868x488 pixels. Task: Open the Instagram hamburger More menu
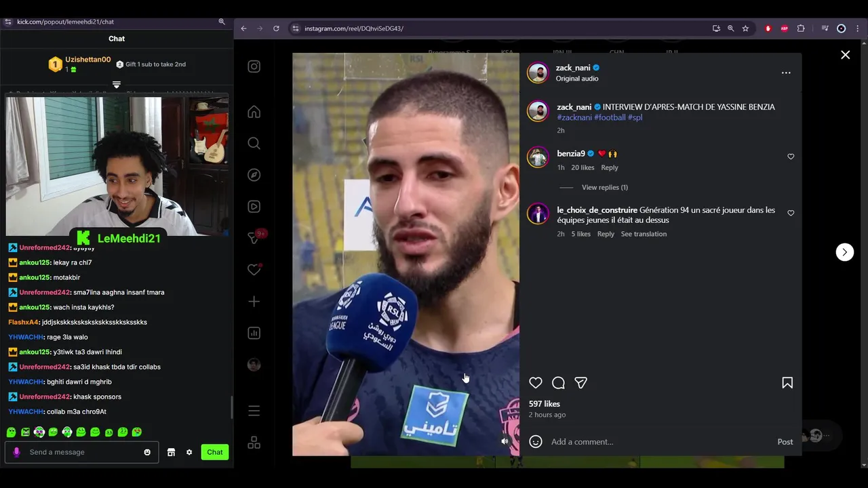pos(254,411)
